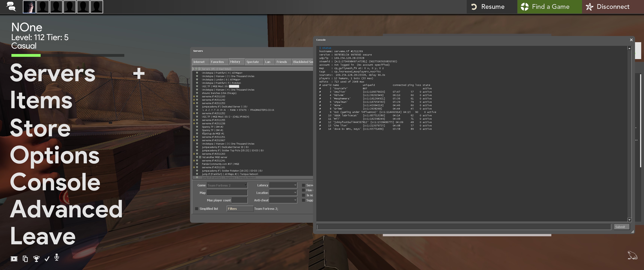This screenshot has width=644, height=270.
Task: Enable the Simplified list checkbox
Action: point(197,209)
